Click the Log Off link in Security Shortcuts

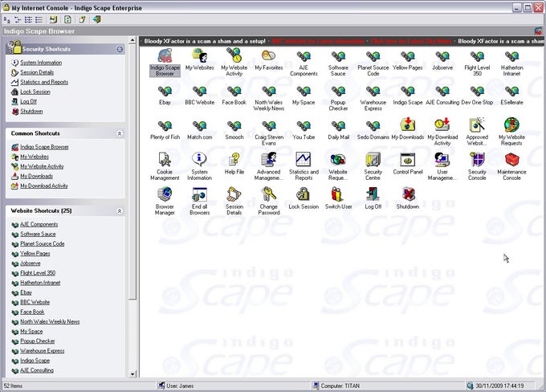pyautogui.click(x=28, y=102)
